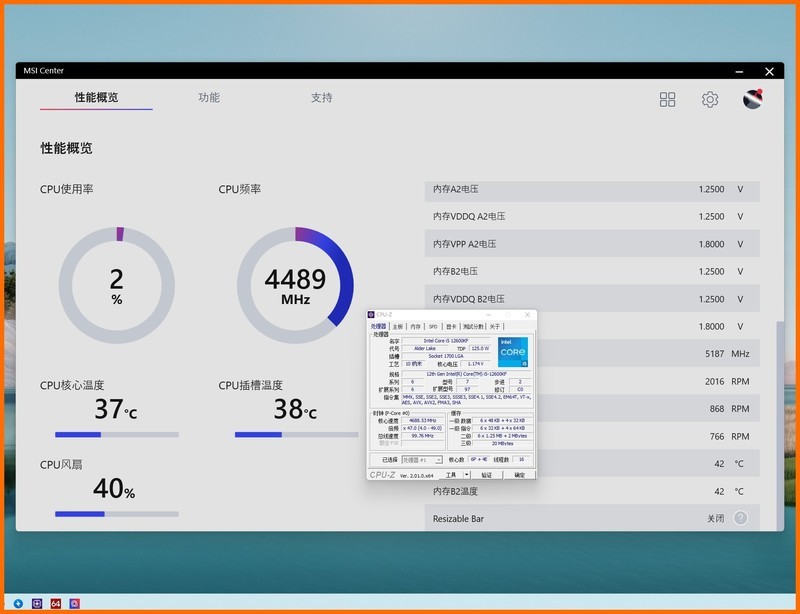Click the CPU插槽温度 progress bar
The height and width of the screenshot is (614, 800).
click(296, 435)
